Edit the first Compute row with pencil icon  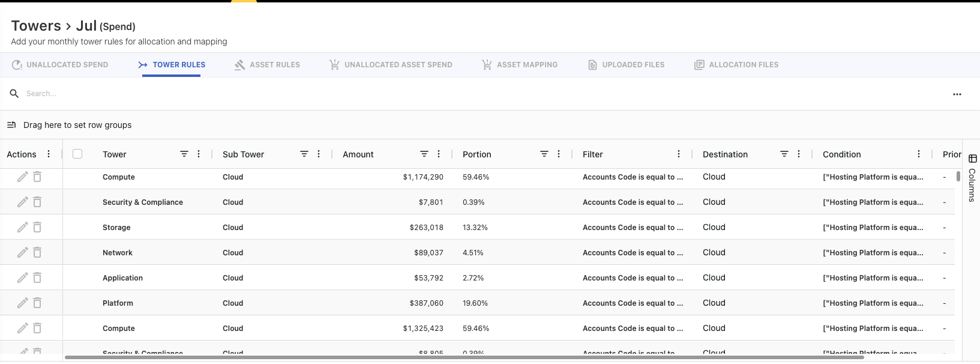(x=22, y=177)
